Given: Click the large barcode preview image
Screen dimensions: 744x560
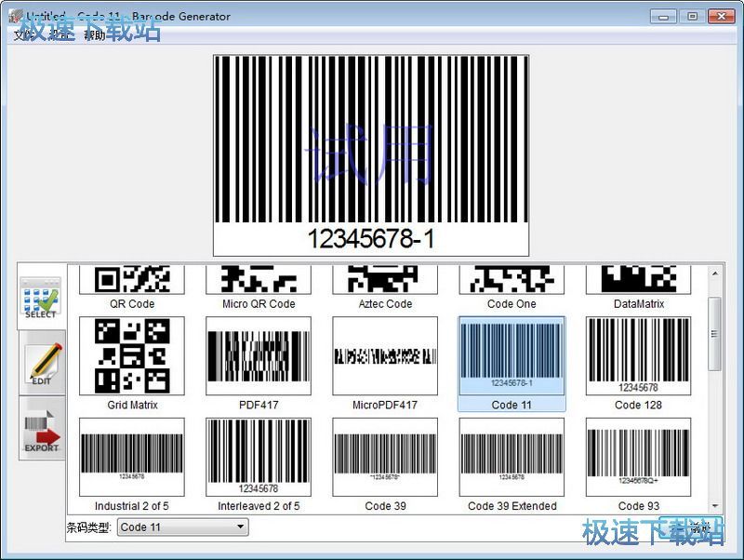Looking at the screenshot, I should tap(371, 154).
